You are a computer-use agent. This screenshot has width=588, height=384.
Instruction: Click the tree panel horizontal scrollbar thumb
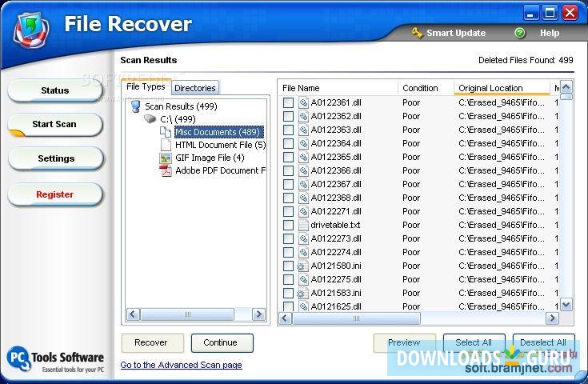click(x=187, y=314)
